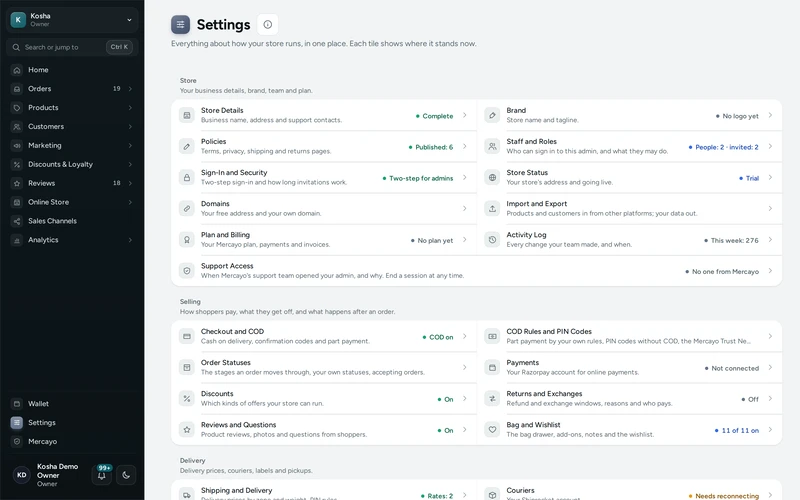Click the 'People: 2 · invited: 2' status

[723, 147]
